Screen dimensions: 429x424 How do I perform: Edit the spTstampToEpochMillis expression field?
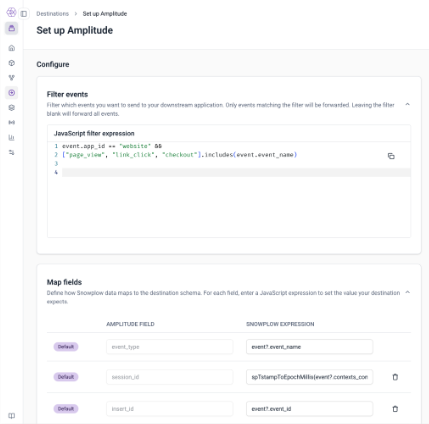[309, 377]
